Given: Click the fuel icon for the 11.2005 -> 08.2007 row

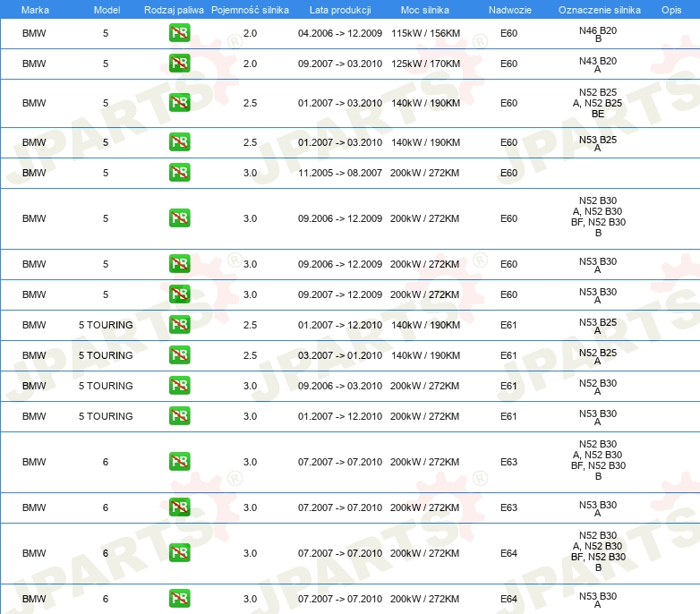Looking at the screenshot, I should (x=179, y=173).
